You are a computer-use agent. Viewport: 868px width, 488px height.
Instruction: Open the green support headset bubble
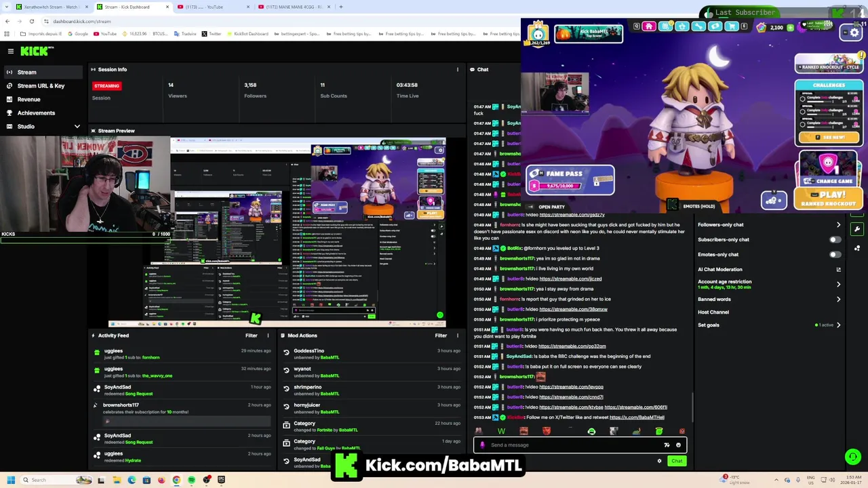click(852, 457)
